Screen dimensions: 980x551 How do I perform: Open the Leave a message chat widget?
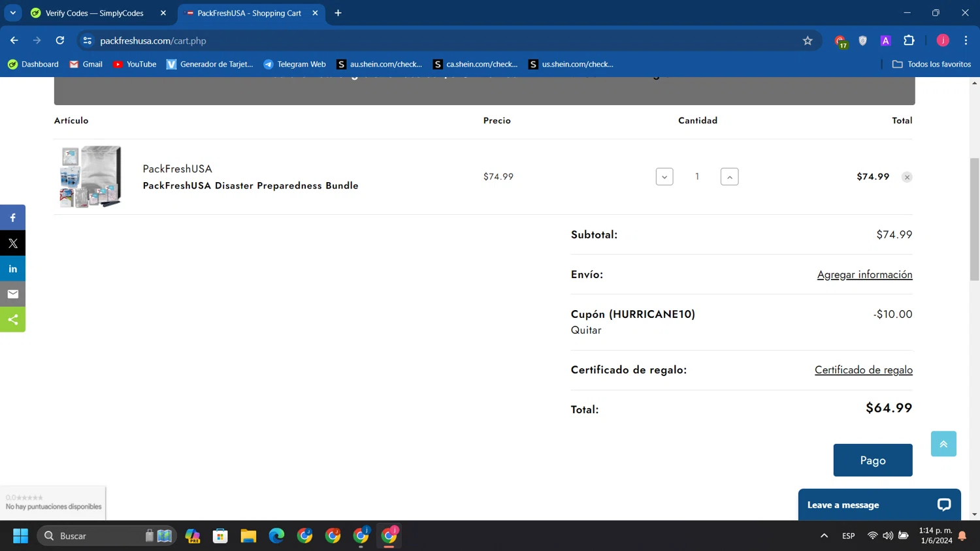pos(879,505)
